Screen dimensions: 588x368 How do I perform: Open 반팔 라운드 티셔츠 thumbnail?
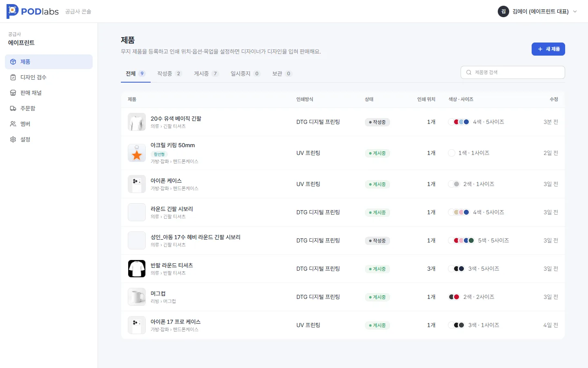pos(137,269)
